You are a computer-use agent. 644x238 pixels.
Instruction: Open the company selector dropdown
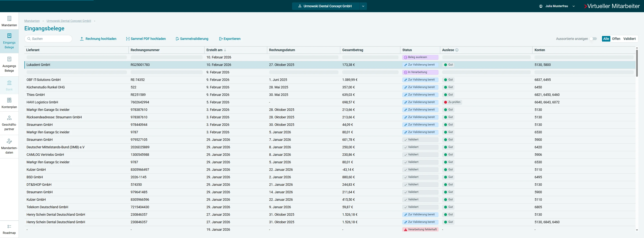[363, 6]
